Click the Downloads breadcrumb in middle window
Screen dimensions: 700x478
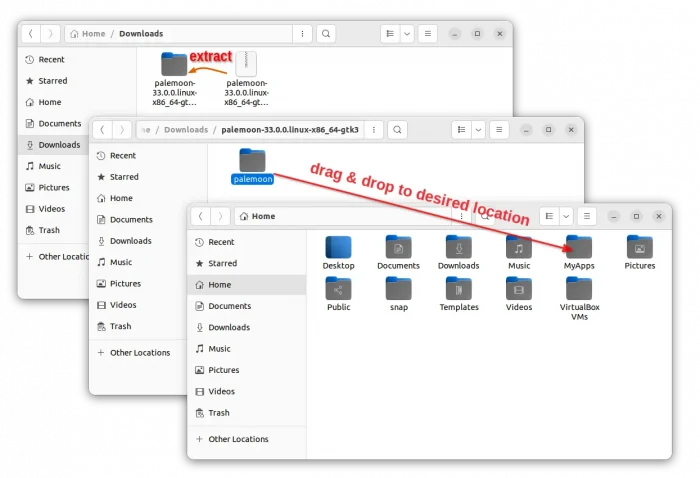[186, 130]
